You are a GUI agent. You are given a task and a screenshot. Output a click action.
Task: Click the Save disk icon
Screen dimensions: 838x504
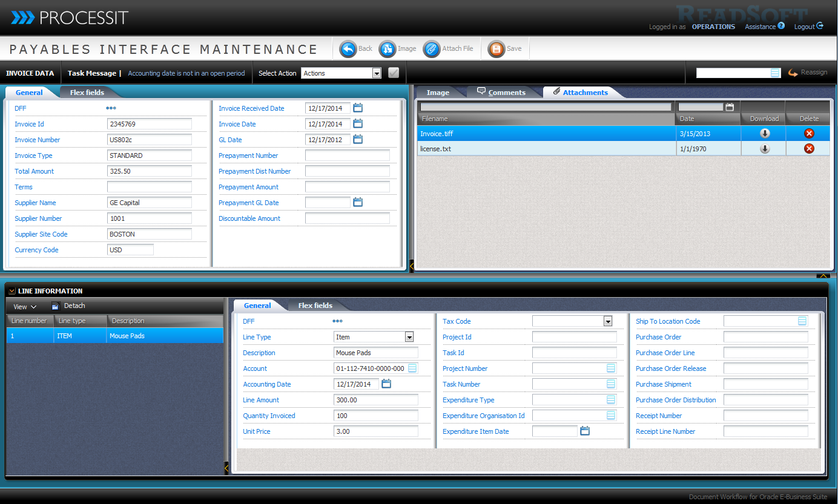[496, 49]
